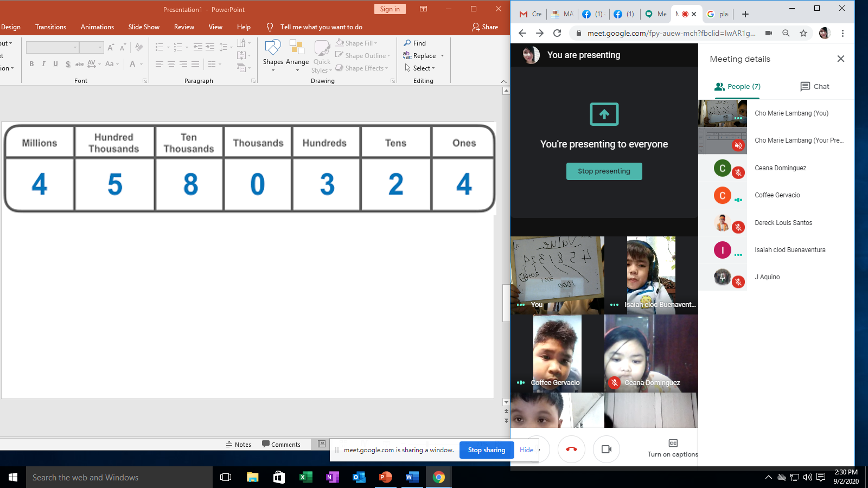
Task: Open the Notes pane in PowerPoint
Action: 239,445
